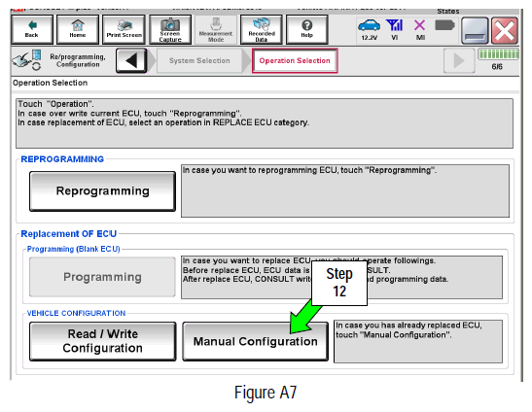Select the Operation Selection step tab
Screen dimensions: 532x412
295,60
